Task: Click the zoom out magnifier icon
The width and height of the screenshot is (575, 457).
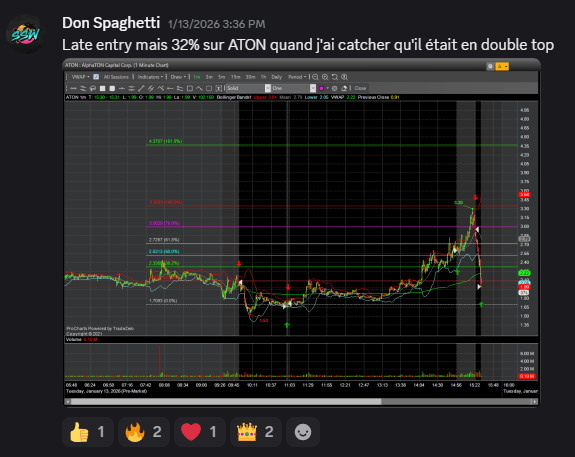Action: [x=315, y=77]
